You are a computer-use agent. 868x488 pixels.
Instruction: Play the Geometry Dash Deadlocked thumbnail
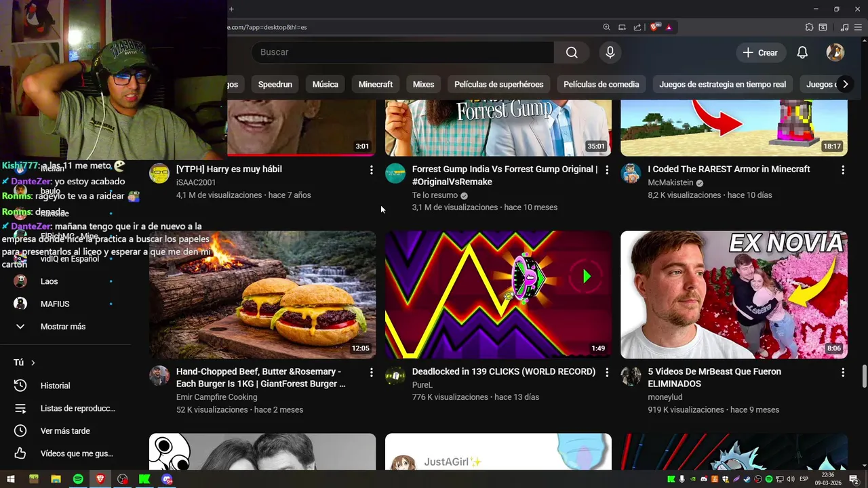(x=498, y=295)
